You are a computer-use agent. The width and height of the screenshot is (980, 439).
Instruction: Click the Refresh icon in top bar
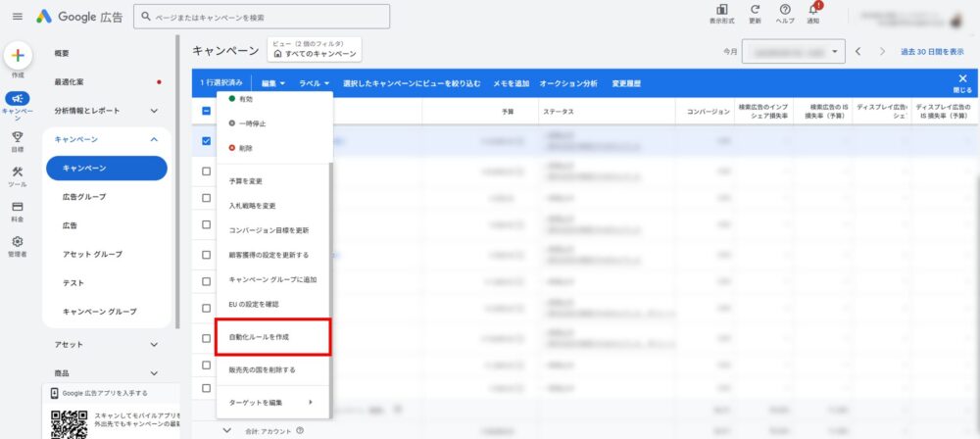(x=755, y=10)
